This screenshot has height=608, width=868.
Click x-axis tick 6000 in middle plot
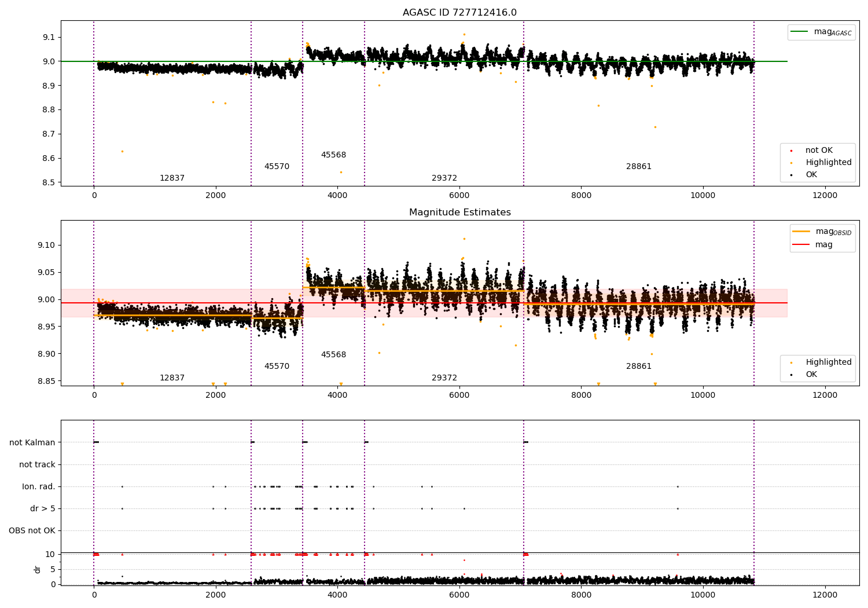(459, 395)
